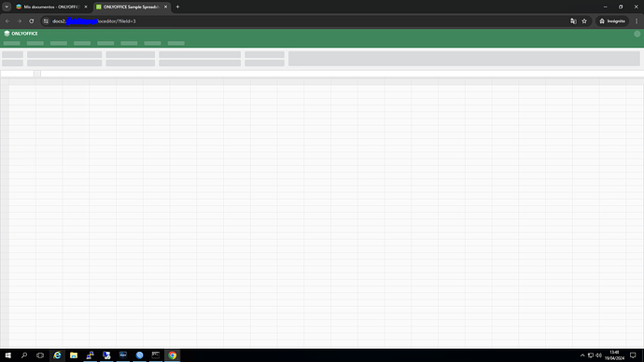Viewport: 644px width, 362px height.
Task: Click the ONLYOFFICE logo in green header
Action: pos(21,34)
